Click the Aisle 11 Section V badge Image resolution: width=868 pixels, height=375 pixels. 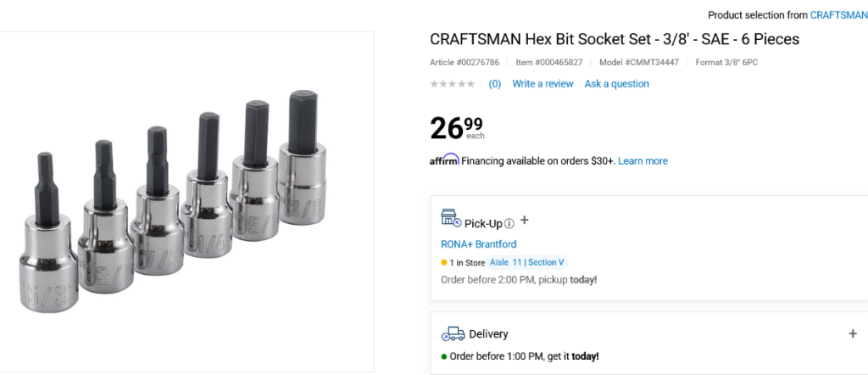tap(526, 263)
